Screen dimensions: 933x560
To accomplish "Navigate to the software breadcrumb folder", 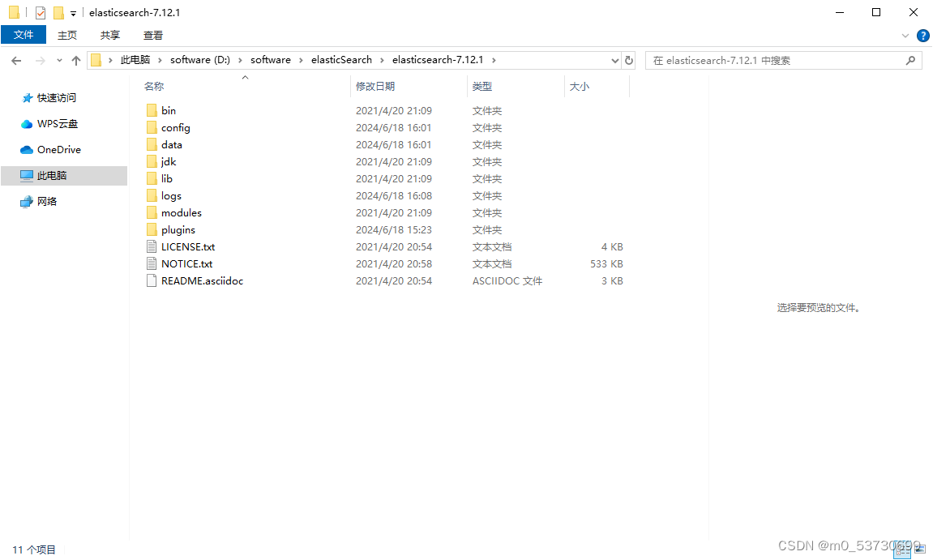I will pyautogui.click(x=271, y=59).
